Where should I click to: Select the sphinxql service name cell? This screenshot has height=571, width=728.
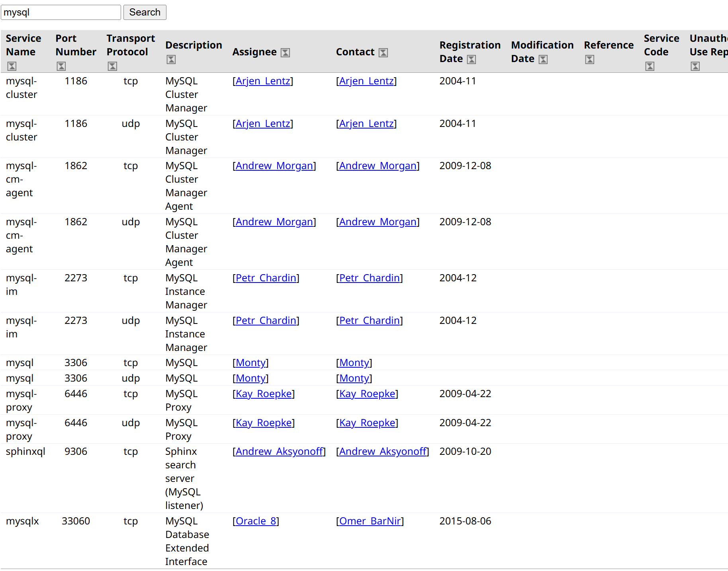click(25, 452)
